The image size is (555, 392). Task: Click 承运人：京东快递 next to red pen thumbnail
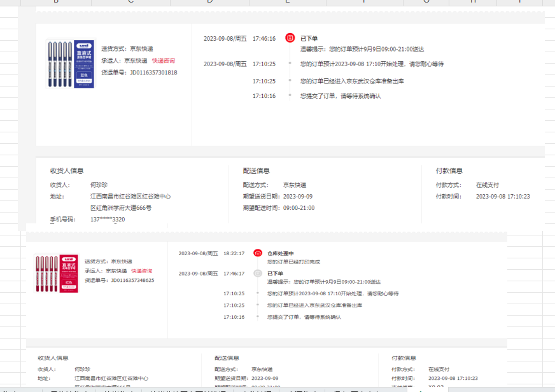click(106, 270)
